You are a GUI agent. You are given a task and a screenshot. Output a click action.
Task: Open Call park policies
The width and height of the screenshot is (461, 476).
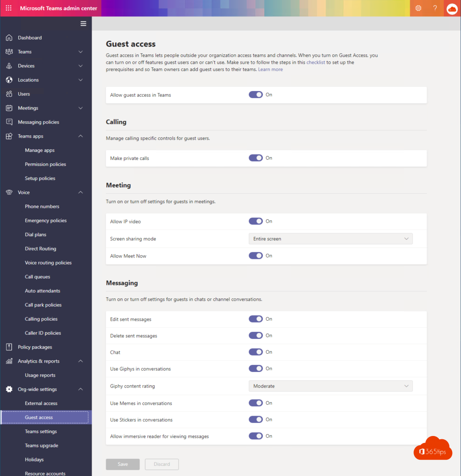pyautogui.click(x=43, y=305)
